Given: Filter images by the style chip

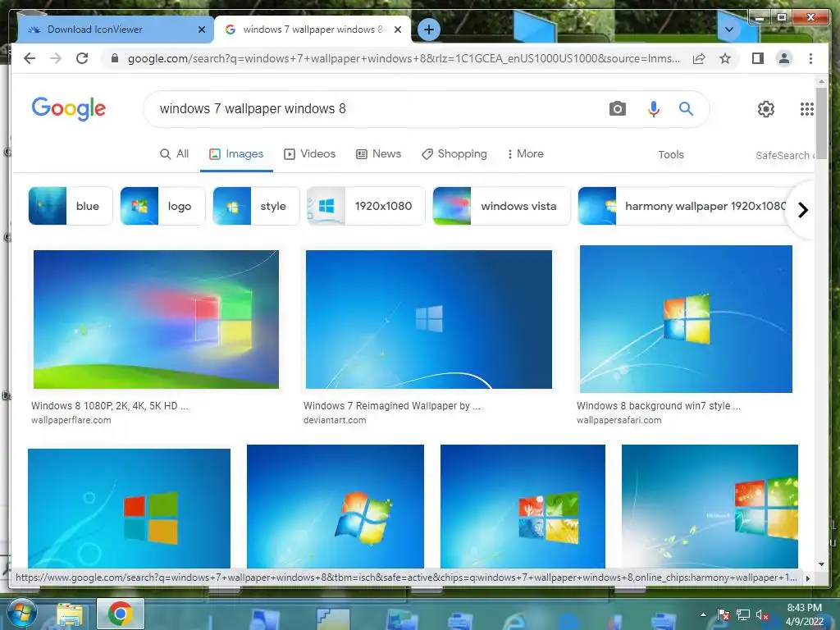Looking at the screenshot, I should [x=256, y=206].
